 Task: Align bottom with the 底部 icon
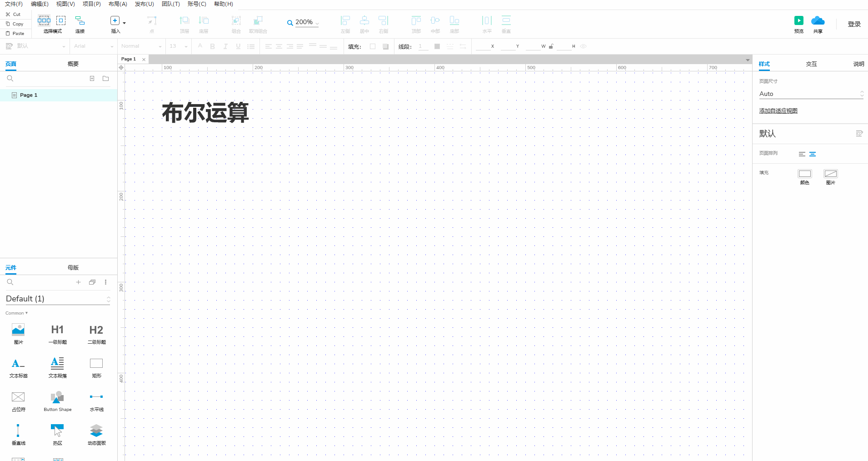(x=454, y=20)
